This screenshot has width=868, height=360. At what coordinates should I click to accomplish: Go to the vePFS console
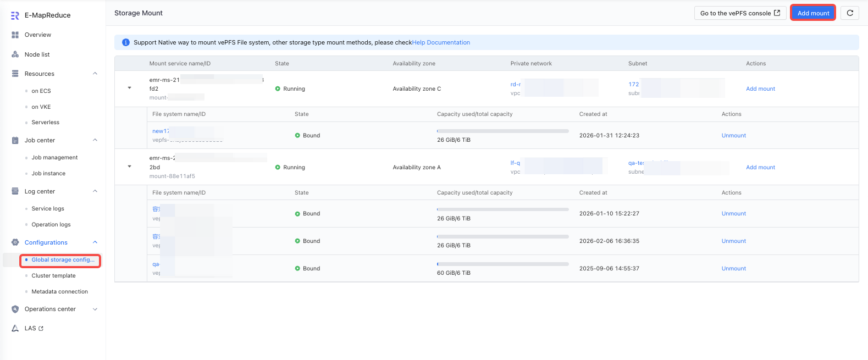point(740,13)
